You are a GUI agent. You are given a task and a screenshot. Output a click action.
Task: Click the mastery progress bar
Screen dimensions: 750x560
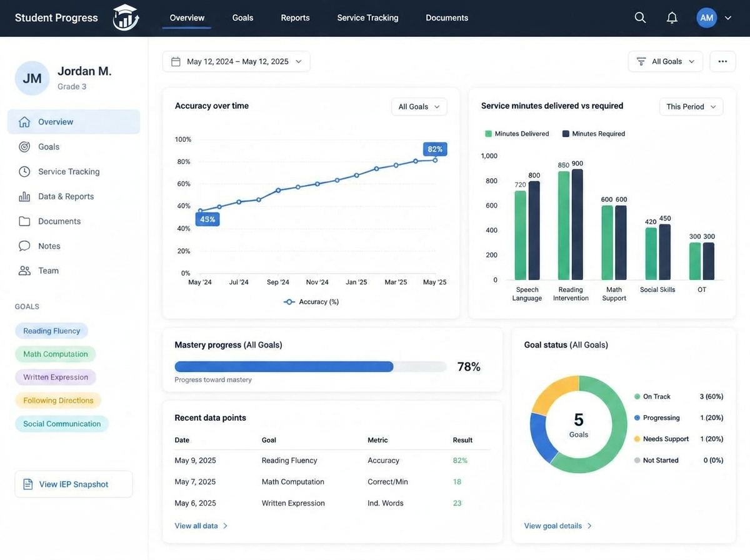tap(311, 367)
